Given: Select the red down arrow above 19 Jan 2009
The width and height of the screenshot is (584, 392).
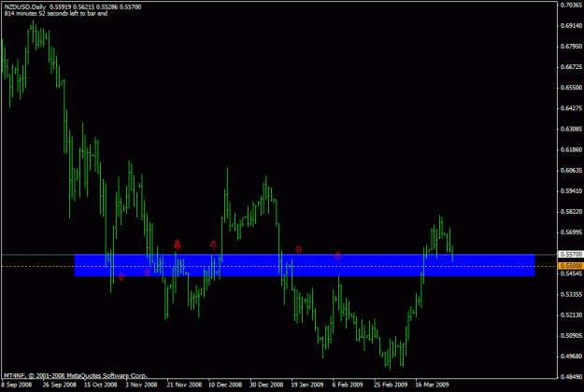Looking at the screenshot, I should 299,249.
